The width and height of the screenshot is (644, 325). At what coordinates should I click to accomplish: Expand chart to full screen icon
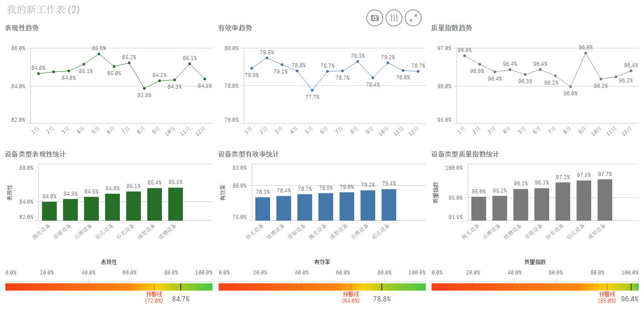click(413, 18)
